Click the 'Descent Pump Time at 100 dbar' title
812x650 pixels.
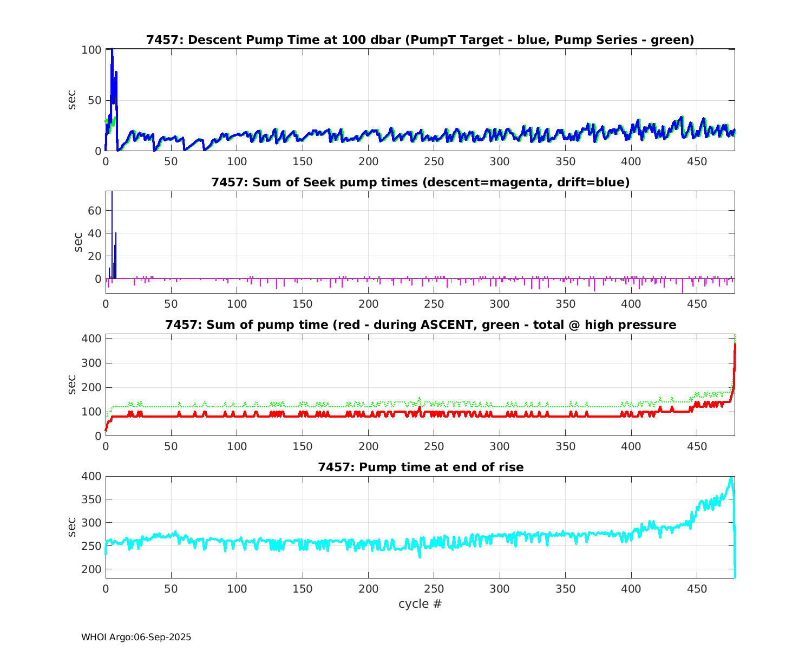420,40
